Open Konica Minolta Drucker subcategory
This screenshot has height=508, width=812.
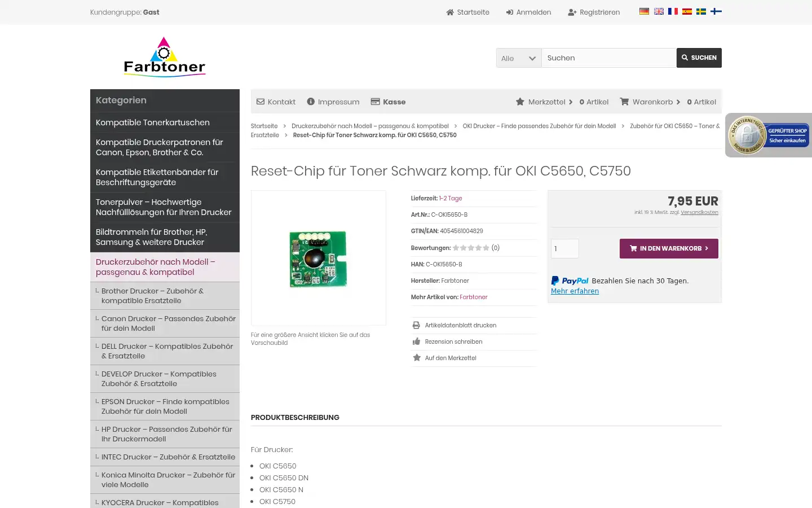(165, 480)
